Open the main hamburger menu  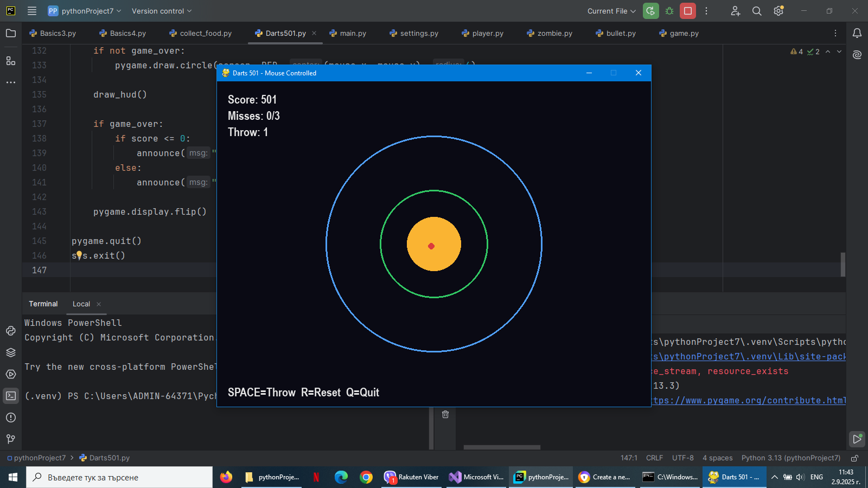click(x=32, y=11)
